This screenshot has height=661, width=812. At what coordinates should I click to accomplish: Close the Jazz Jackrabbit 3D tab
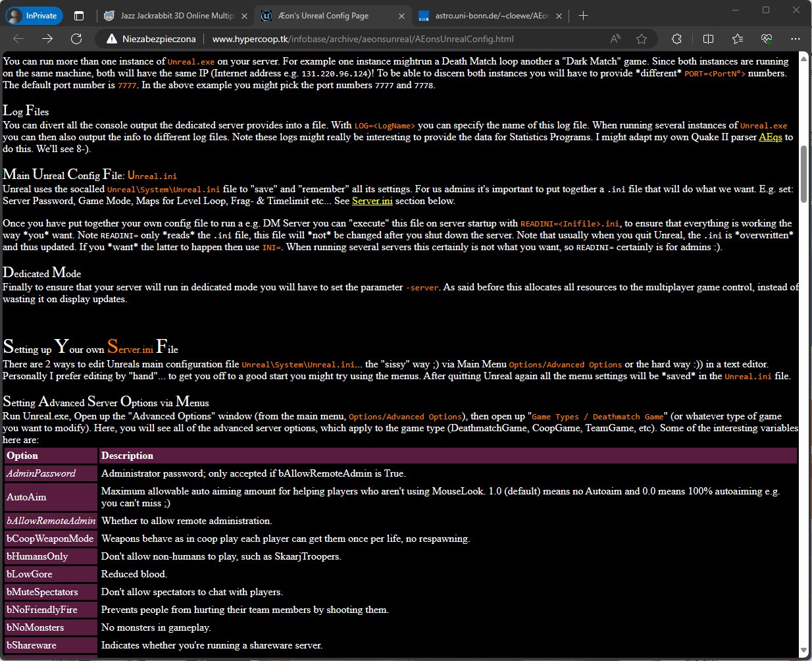[x=245, y=16]
